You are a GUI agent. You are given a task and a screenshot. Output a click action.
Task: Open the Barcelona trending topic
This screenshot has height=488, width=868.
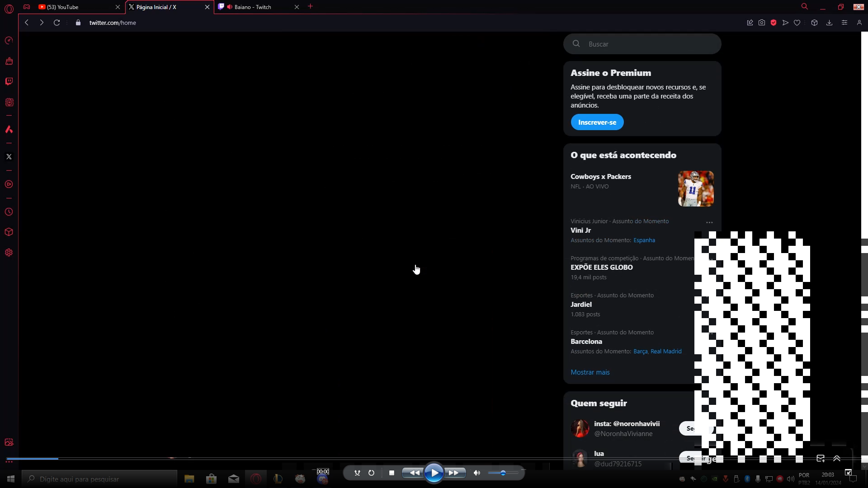click(586, 342)
